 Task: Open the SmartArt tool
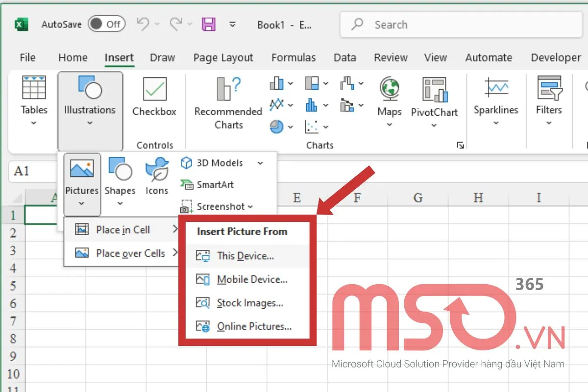tap(212, 185)
